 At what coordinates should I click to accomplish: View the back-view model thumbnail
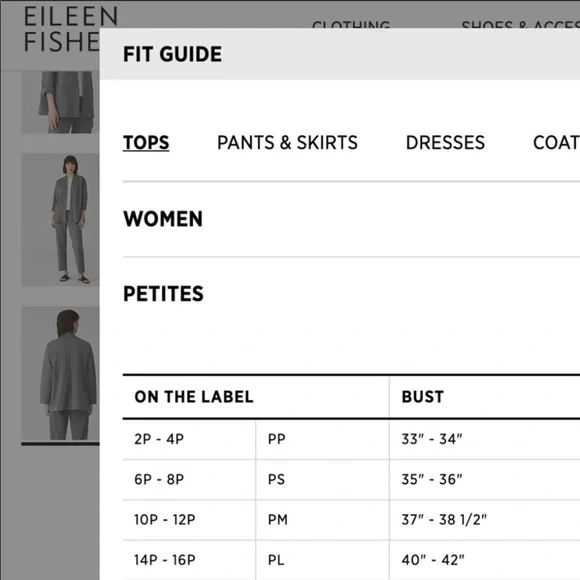click(x=60, y=374)
